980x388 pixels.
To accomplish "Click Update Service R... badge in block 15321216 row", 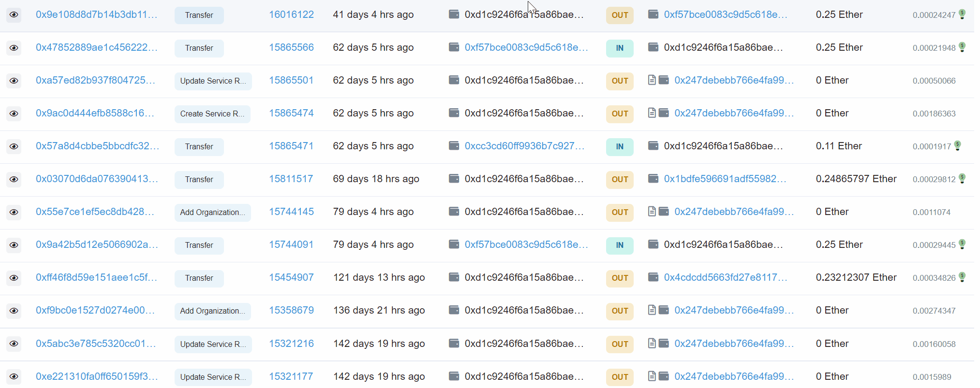I will click(213, 344).
